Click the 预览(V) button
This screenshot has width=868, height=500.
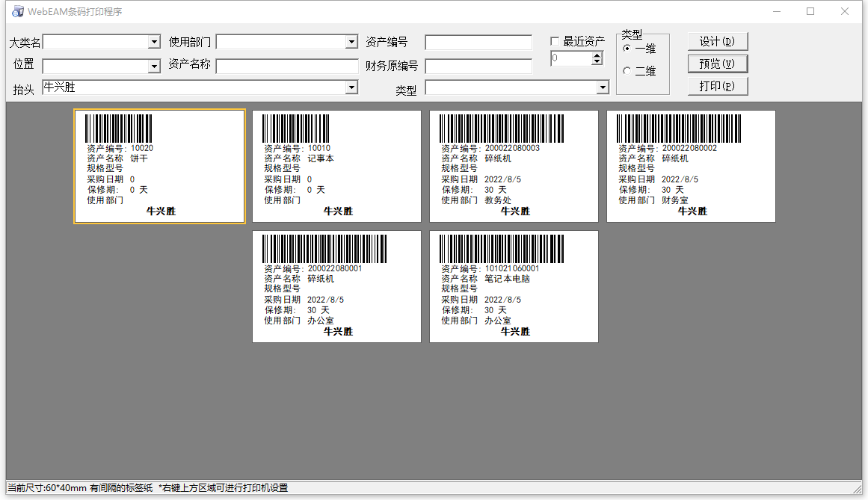pos(717,64)
